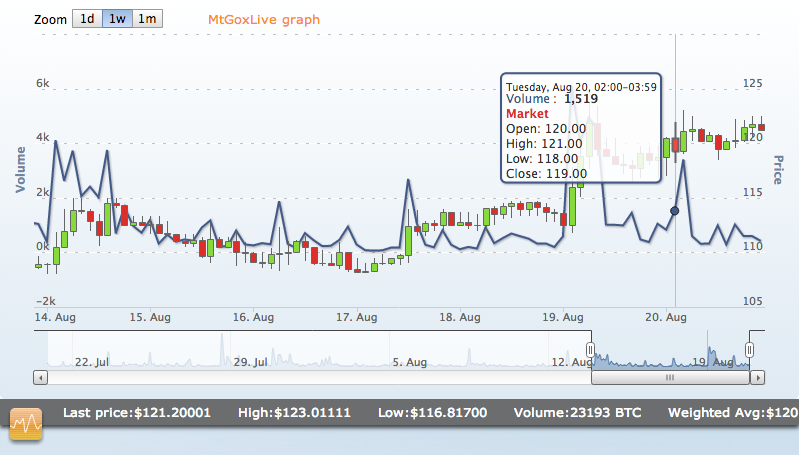This screenshot has height=455, width=799.
Task: Select the 1d zoom button
Action: coord(87,19)
